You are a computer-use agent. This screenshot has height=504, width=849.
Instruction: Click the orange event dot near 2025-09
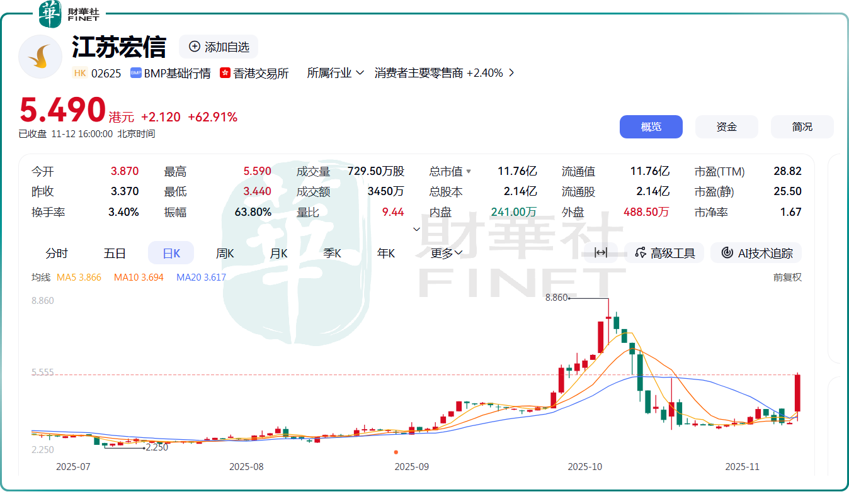tap(396, 452)
